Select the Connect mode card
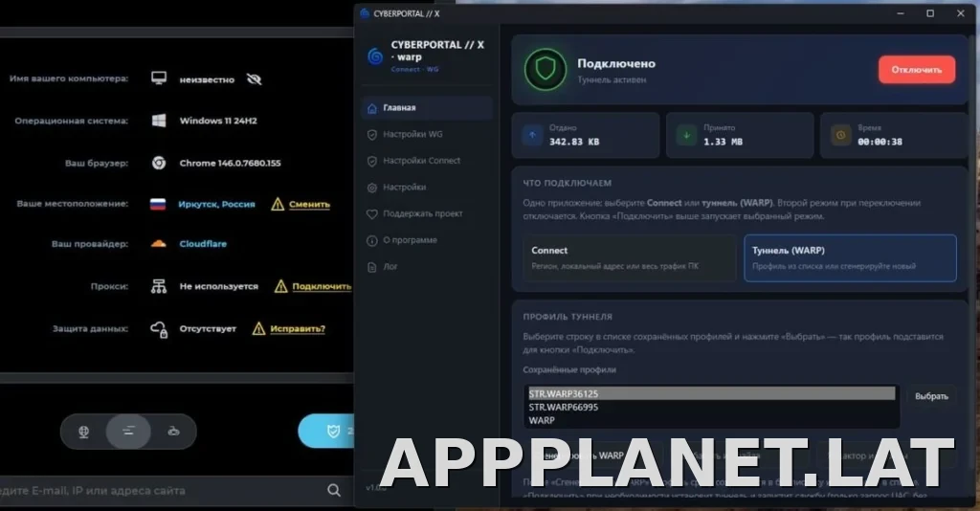Image resolution: width=980 pixels, height=511 pixels. tap(630, 258)
